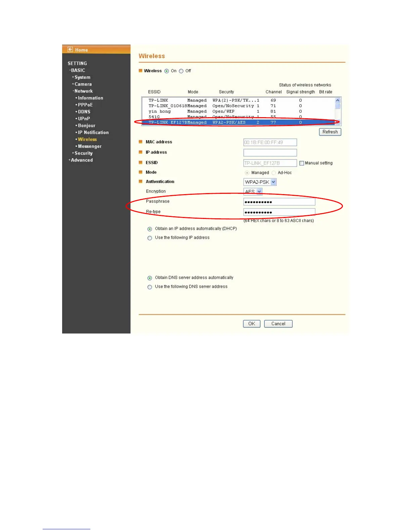The image size is (411, 532).
Task: Expand the Security menu section
Action: coord(82,153)
